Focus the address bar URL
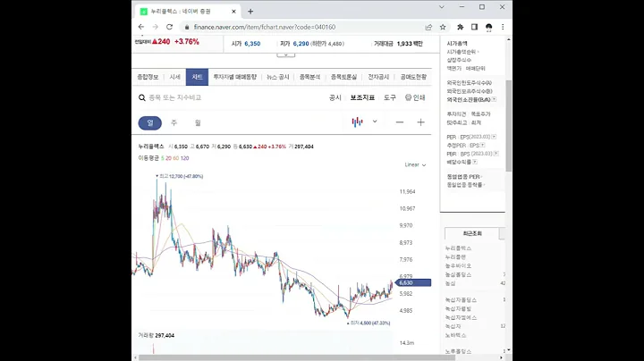 pos(265,27)
